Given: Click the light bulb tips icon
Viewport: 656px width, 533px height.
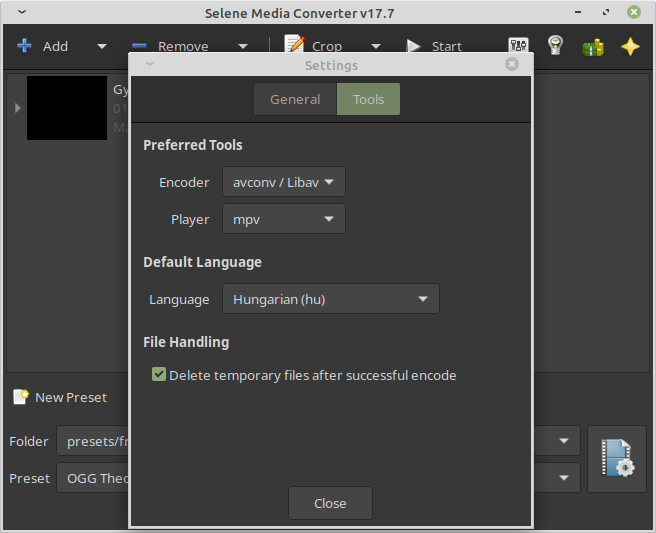Looking at the screenshot, I should coord(555,45).
